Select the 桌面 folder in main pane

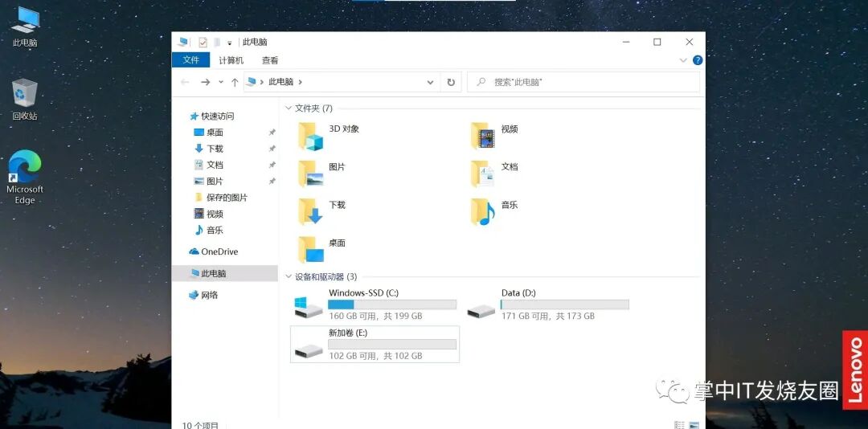[310, 250]
